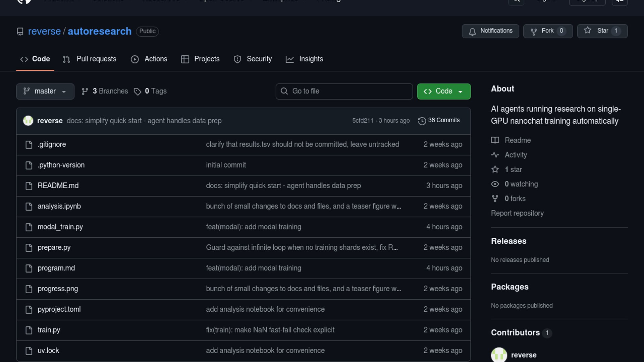Click the branches icon next to 3 Branches

click(x=85, y=91)
